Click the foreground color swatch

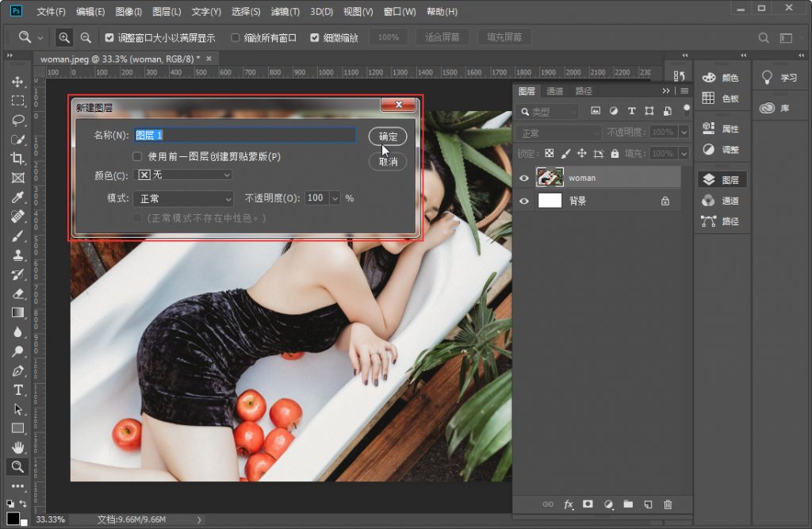click(x=13, y=518)
